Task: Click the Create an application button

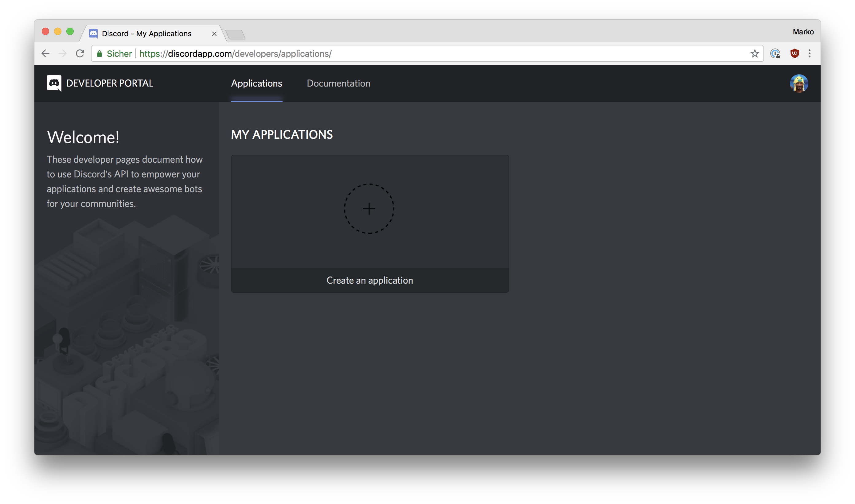Action: (370, 280)
